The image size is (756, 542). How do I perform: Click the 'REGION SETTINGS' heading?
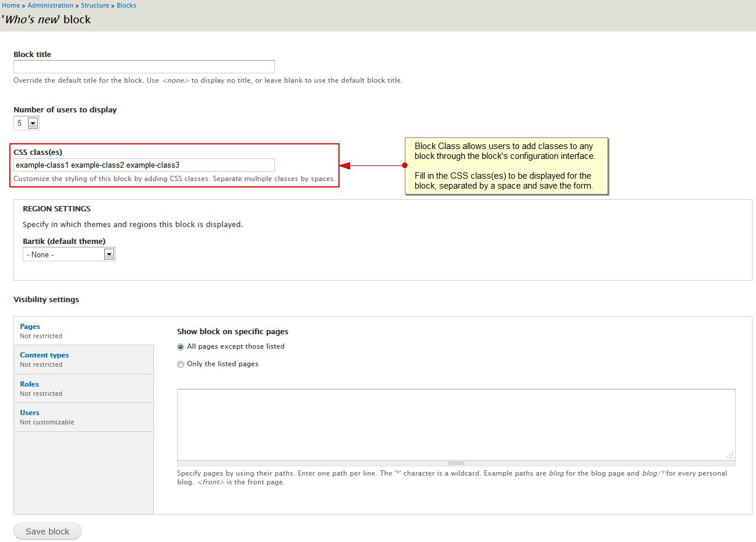coord(56,208)
